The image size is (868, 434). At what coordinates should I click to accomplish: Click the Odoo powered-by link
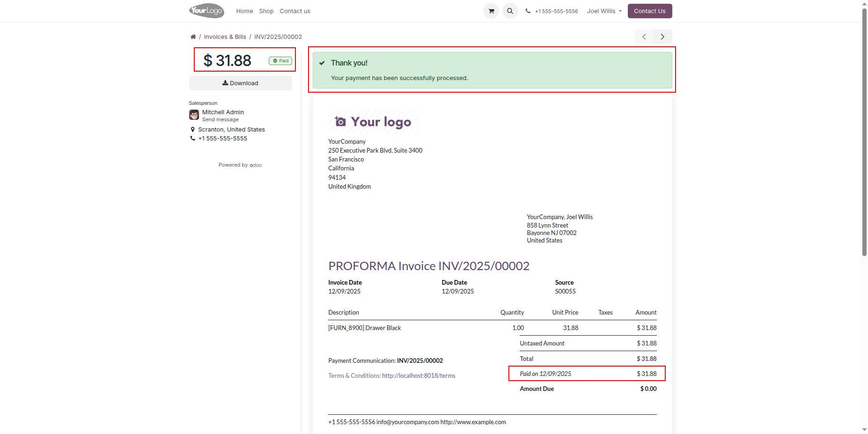256,165
